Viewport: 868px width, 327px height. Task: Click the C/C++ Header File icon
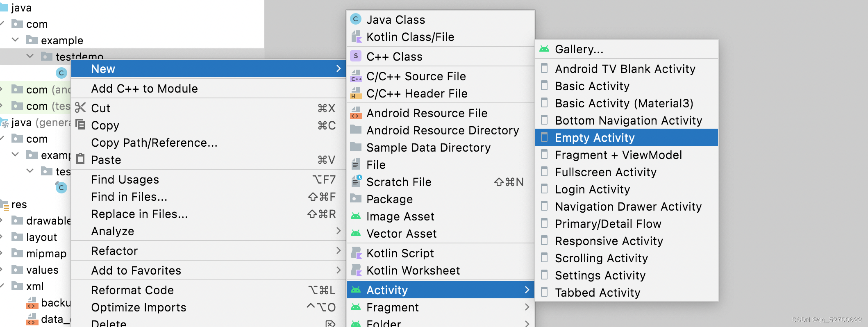pos(357,93)
